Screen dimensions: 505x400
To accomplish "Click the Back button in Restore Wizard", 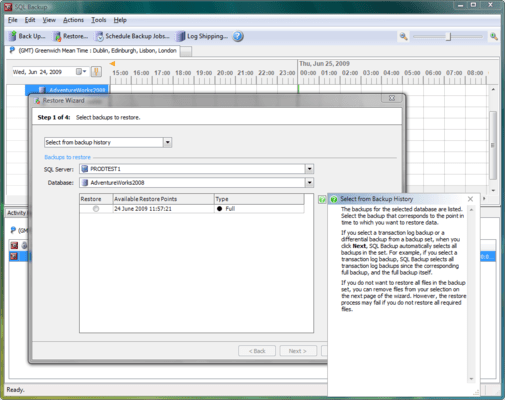I will (257, 351).
